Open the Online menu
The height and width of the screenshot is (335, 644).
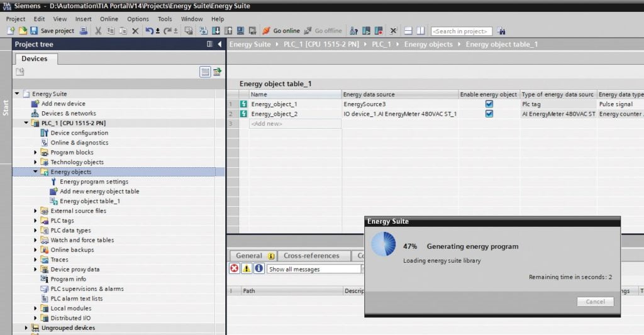pos(109,19)
